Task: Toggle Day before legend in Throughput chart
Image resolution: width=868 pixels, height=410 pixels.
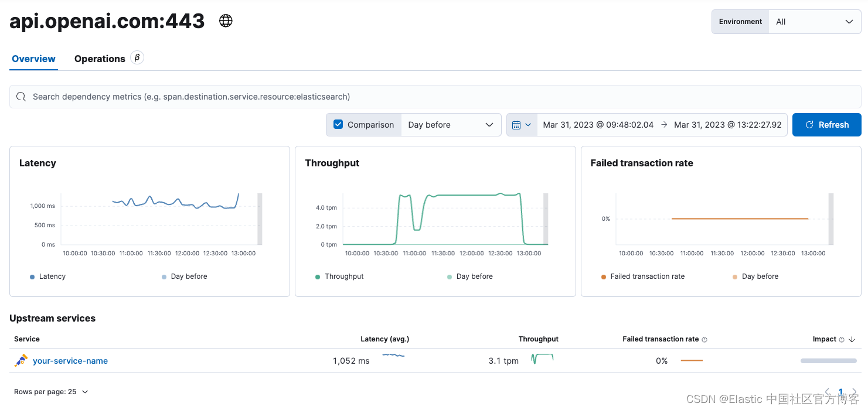Action: pyautogui.click(x=470, y=276)
